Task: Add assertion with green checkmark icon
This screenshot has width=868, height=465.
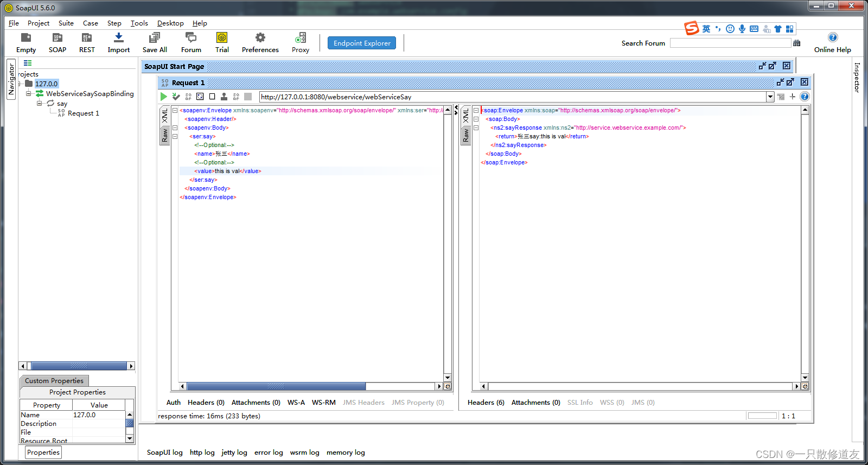Action: pos(176,97)
